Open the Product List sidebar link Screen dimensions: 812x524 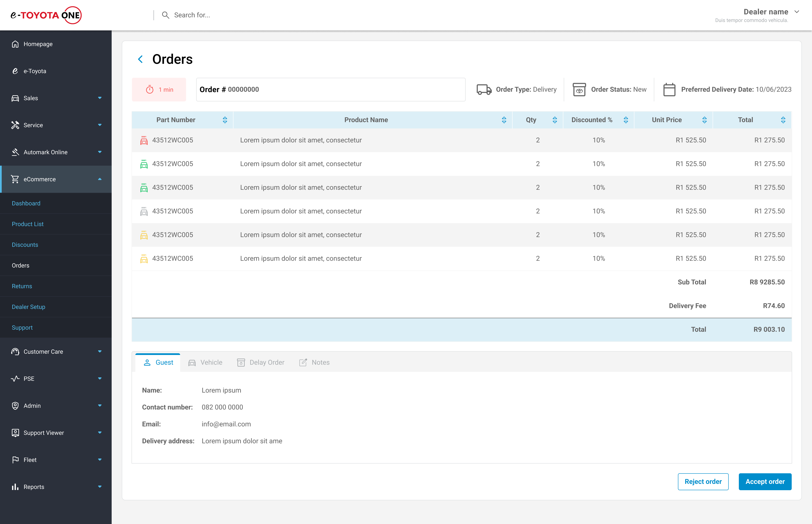pos(27,224)
